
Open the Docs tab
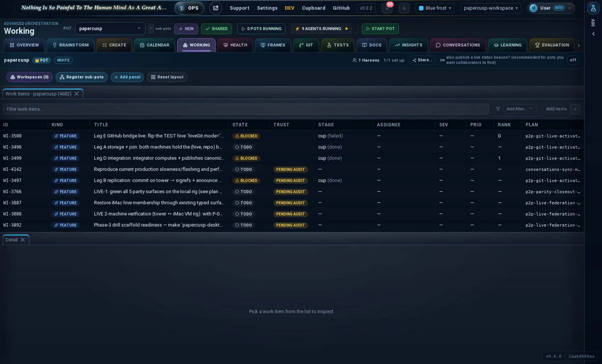point(371,45)
